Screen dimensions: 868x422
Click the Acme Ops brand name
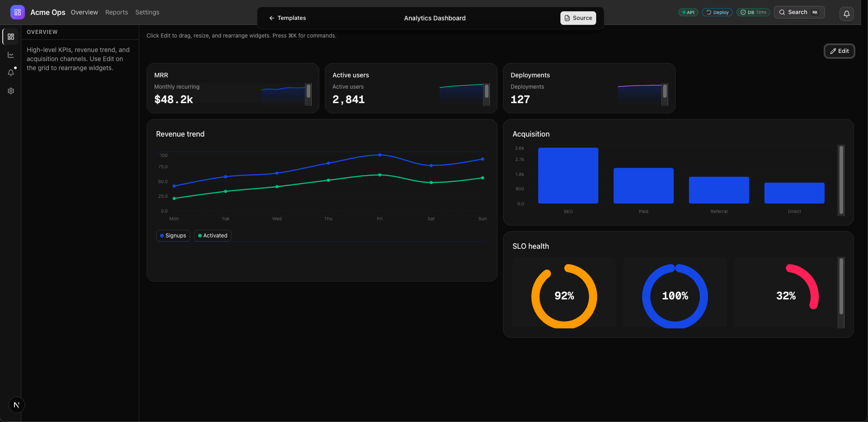pyautogui.click(x=48, y=12)
